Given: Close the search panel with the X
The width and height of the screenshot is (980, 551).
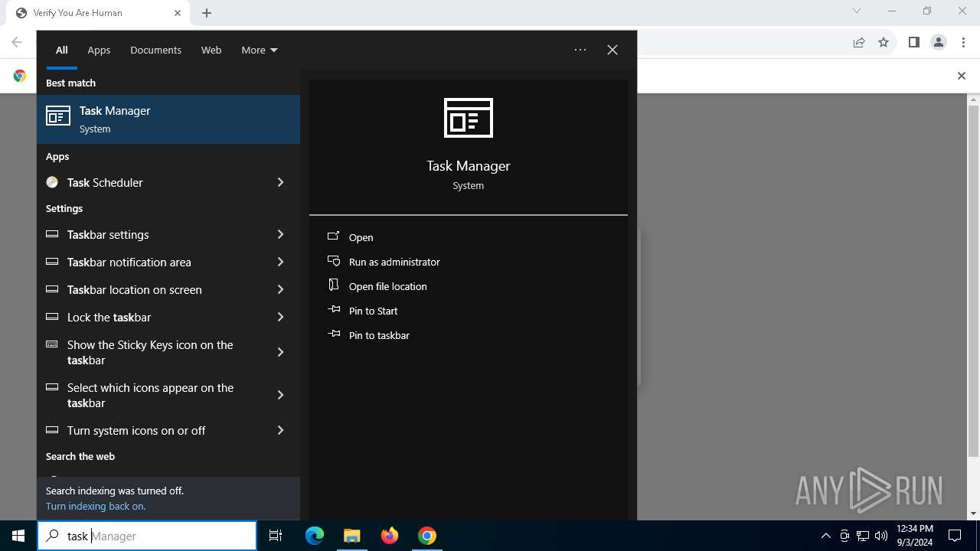Looking at the screenshot, I should click(x=612, y=50).
